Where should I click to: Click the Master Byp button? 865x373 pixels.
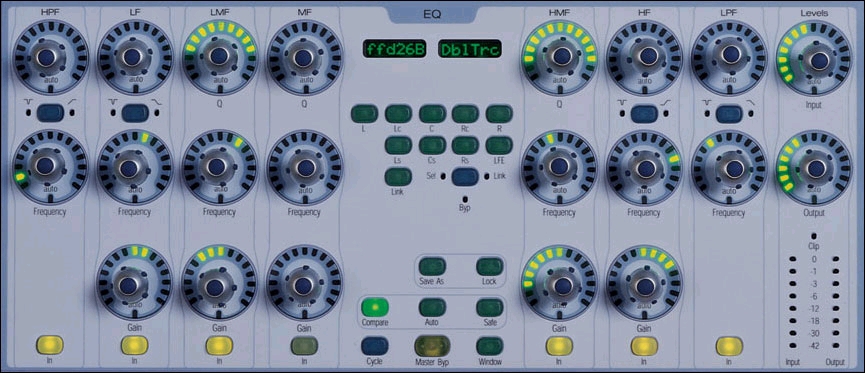click(x=432, y=345)
